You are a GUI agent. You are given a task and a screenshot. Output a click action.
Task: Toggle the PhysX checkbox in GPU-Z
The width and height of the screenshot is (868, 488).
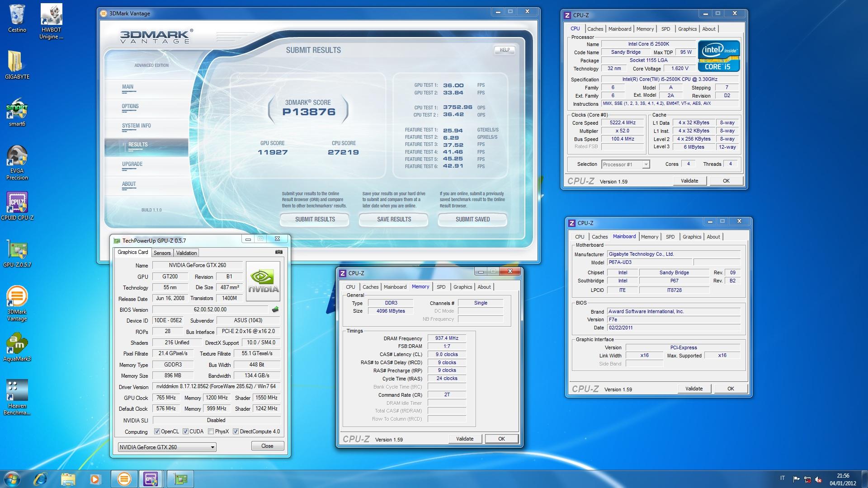point(211,432)
